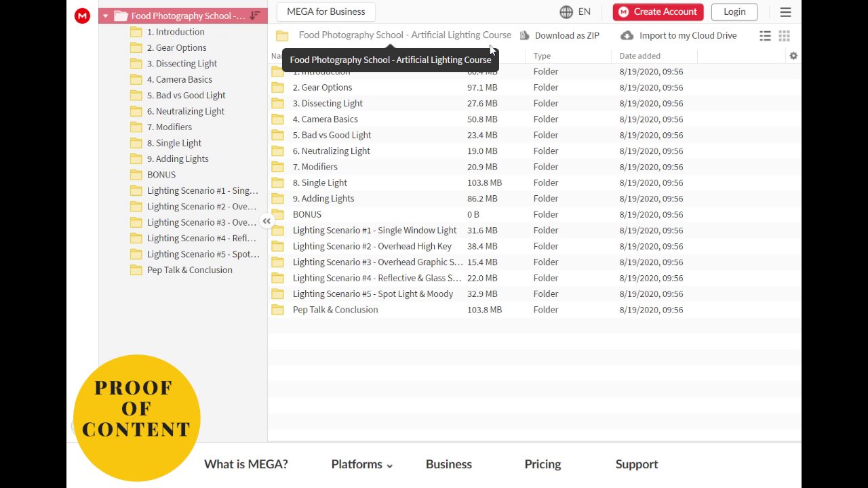The image size is (868, 488).
Task: Select 1. Introduction in tree
Action: pyautogui.click(x=176, y=32)
